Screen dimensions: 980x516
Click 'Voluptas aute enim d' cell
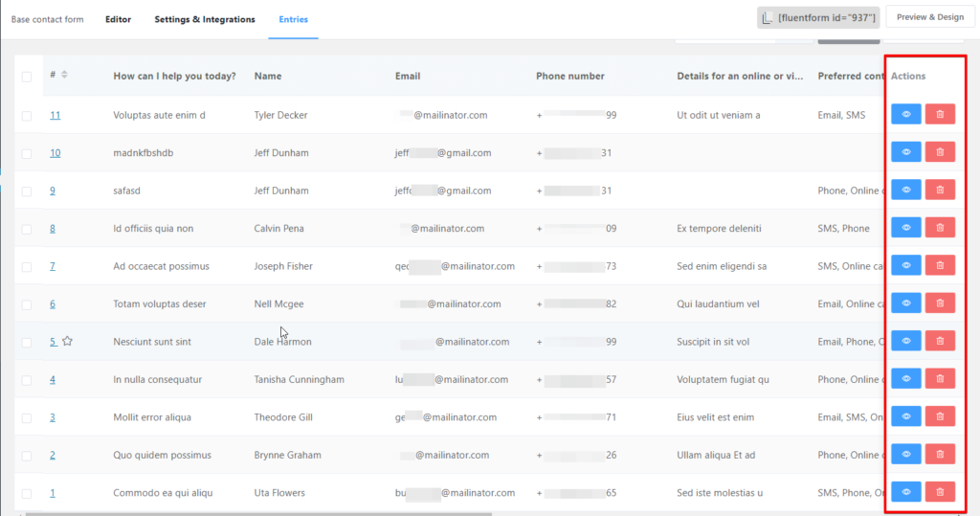tap(159, 115)
